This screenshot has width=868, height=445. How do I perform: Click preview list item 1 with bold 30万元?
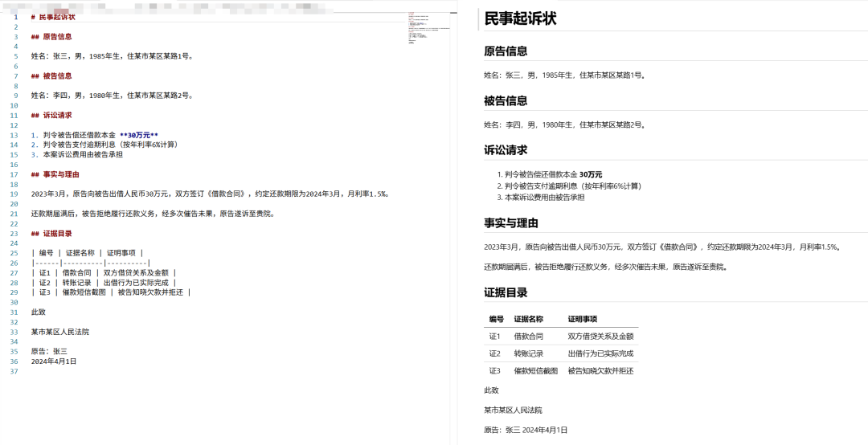click(x=550, y=174)
